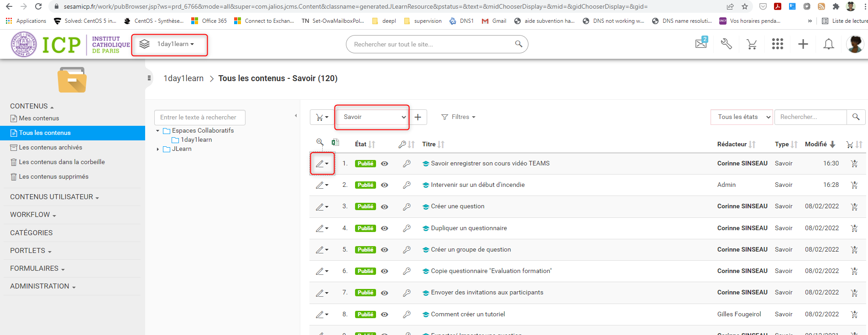Expand the JLearn tree folder
The height and width of the screenshot is (335, 868).
coord(158,149)
